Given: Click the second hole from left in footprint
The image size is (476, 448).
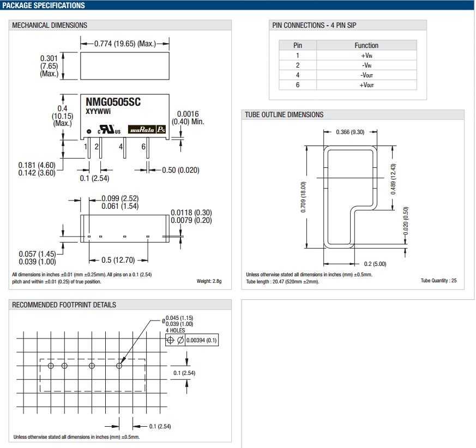Looking at the screenshot, I should [64, 365].
